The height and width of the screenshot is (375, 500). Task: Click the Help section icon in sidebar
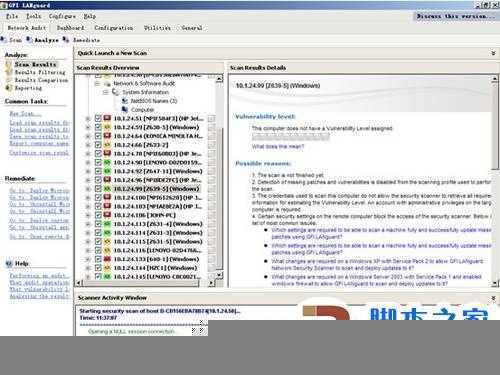pyautogui.click(x=9, y=263)
